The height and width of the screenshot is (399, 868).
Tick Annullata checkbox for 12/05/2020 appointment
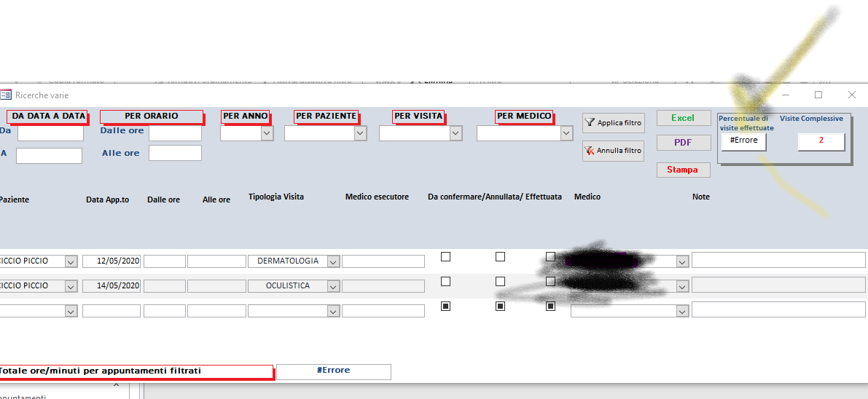click(x=500, y=257)
